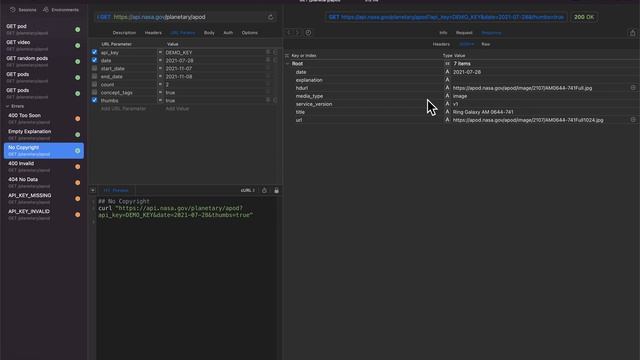This screenshot has height=360, width=640.
Task: Collapse the code panel with arrow toggle
Action: [93, 191]
